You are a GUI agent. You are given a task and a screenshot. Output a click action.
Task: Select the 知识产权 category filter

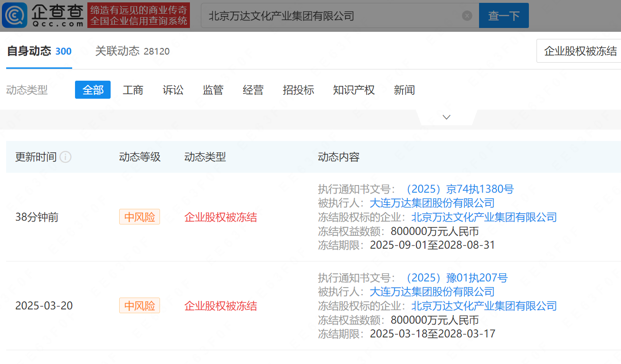(x=354, y=90)
